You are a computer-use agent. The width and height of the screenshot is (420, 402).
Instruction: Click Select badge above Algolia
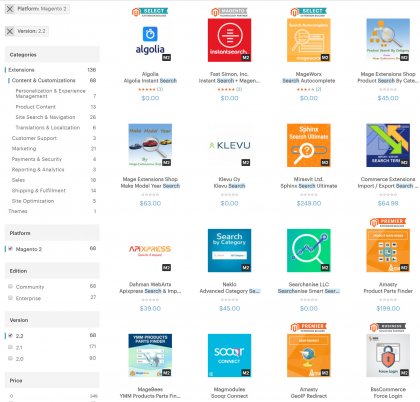150,12
